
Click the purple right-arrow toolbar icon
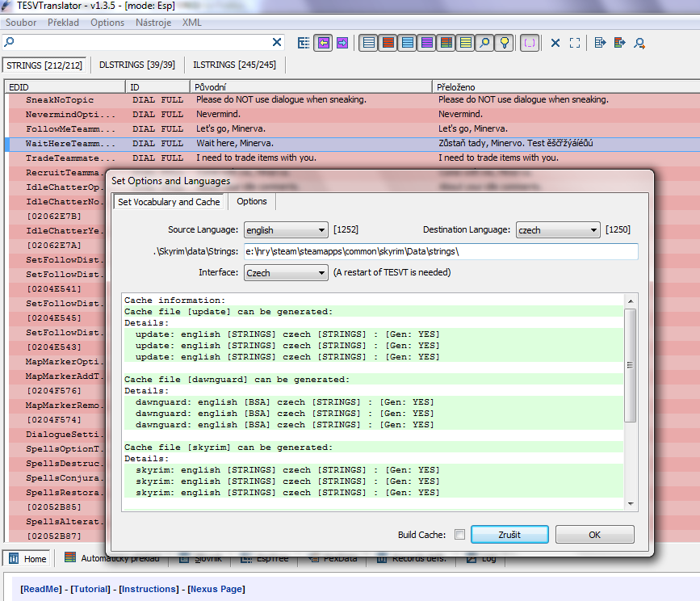click(342, 43)
